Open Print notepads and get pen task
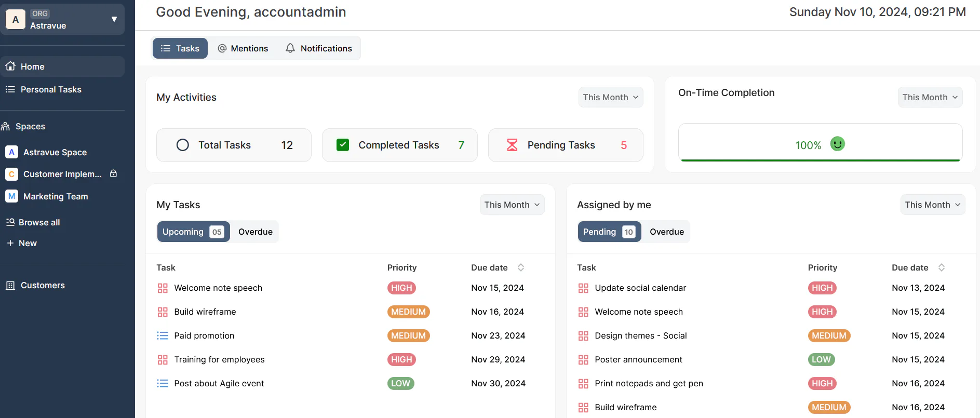Image resolution: width=980 pixels, height=418 pixels. coord(649,383)
